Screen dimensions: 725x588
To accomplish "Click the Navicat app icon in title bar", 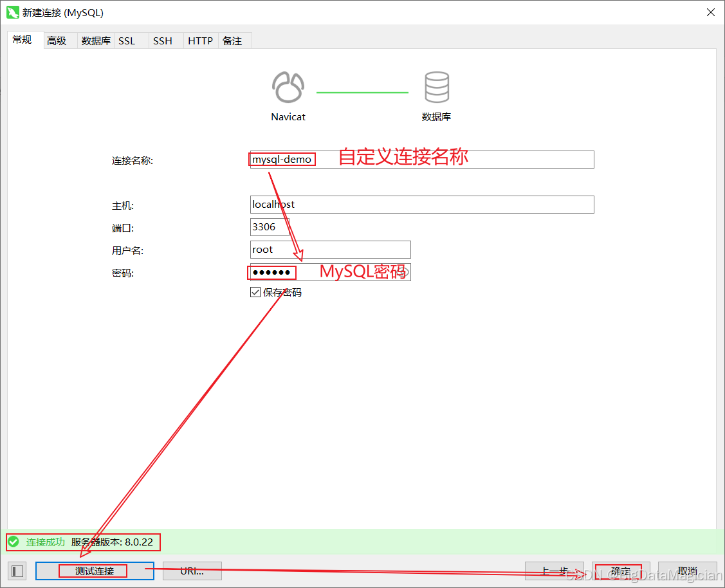I will pyautogui.click(x=12, y=12).
